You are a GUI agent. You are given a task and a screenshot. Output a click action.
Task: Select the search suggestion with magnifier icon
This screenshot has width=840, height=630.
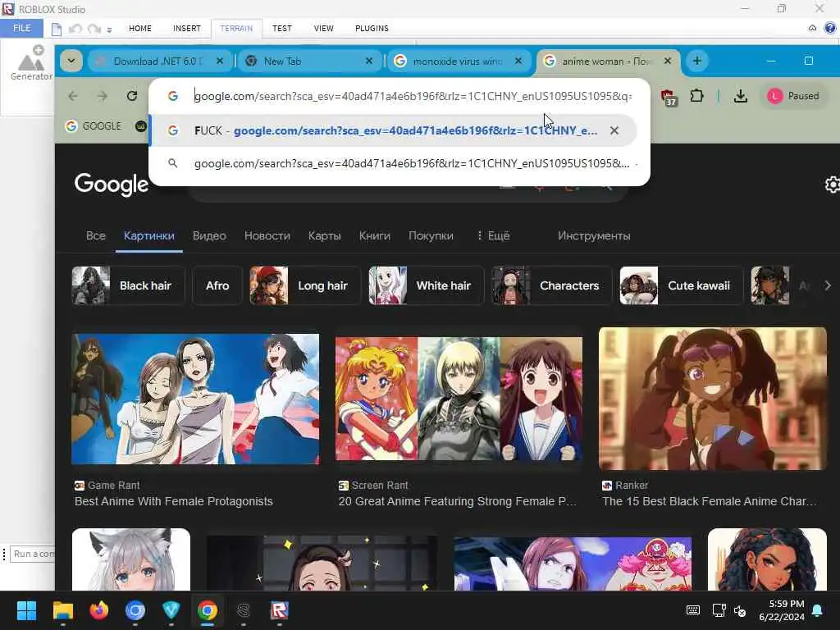[399, 163]
